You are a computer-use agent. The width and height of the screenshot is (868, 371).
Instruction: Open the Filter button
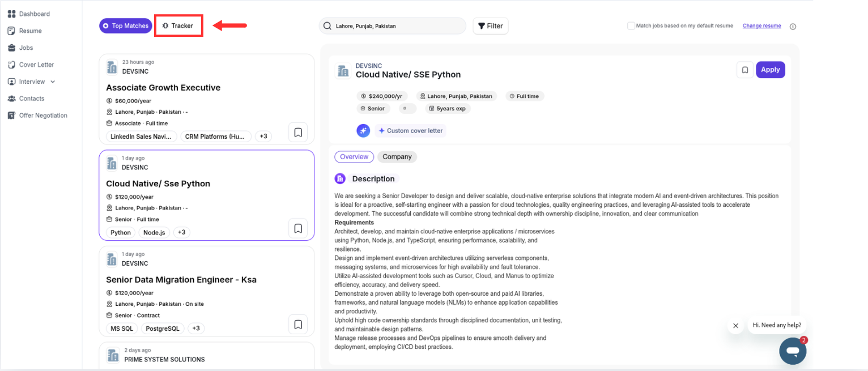[x=491, y=26]
